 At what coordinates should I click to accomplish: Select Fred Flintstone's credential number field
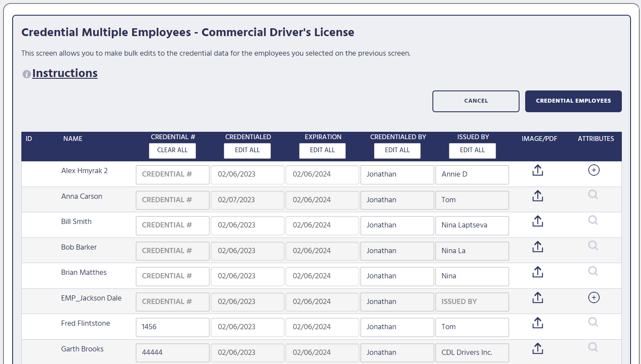(172, 327)
